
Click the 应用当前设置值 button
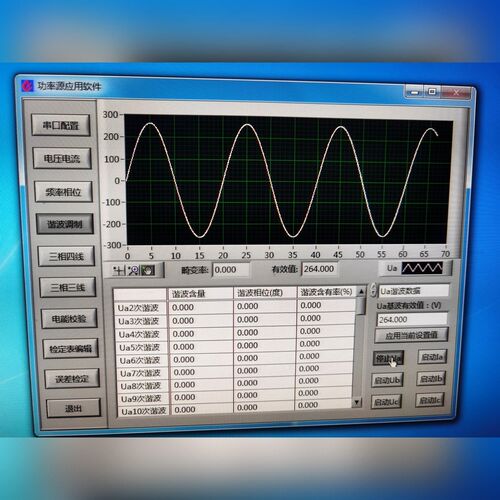(411, 335)
